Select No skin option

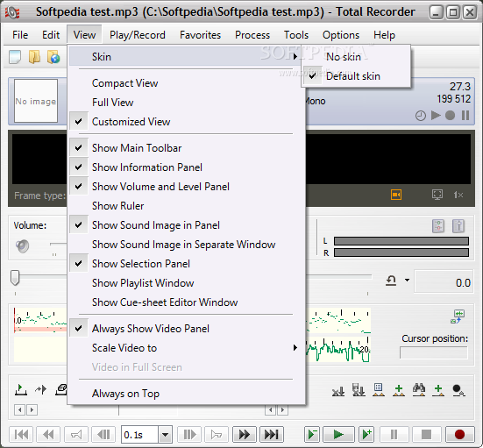pyautogui.click(x=356, y=57)
